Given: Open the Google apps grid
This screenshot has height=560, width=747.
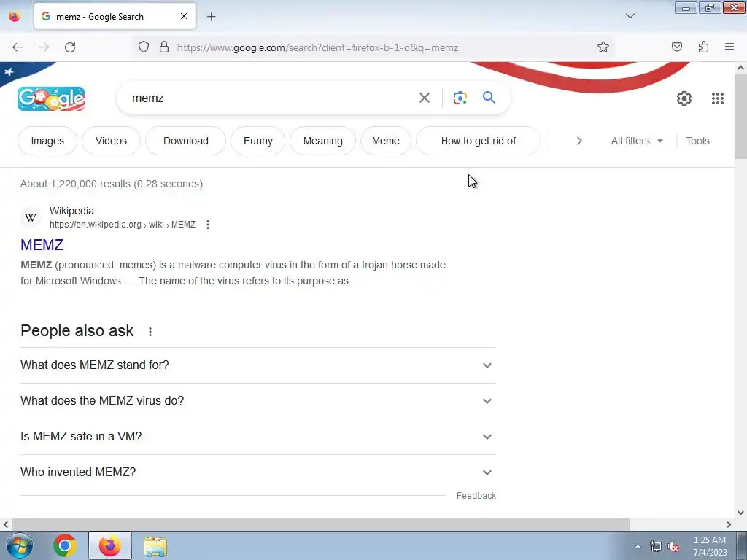Looking at the screenshot, I should click(x=718, y=98).
